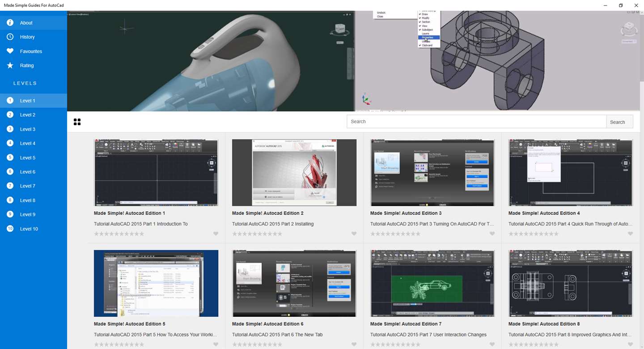Click the Favourites heart icon in sidebar
This screenshot has width=644, height=349.
pyautogui.click(x=10, y=51)
